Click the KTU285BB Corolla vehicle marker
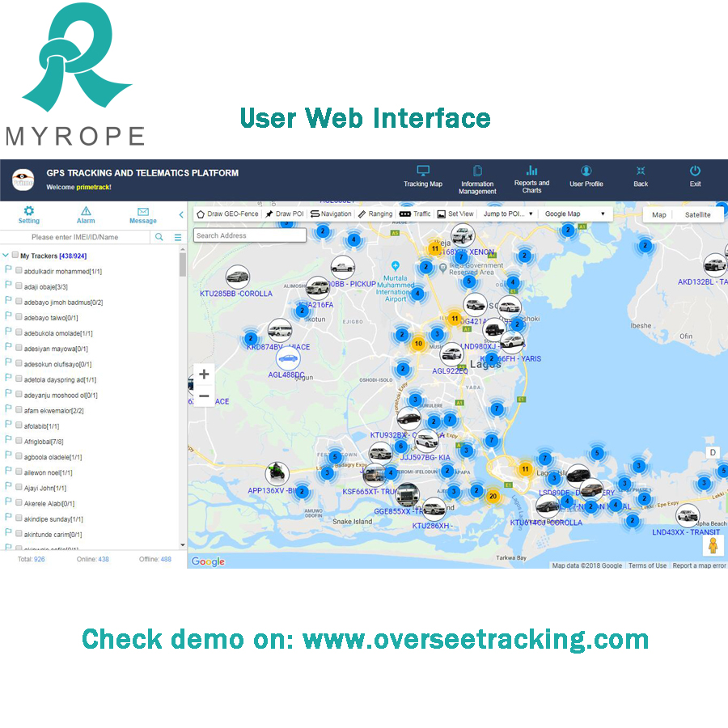Screen dimensions: 728x728 point(237,277)
